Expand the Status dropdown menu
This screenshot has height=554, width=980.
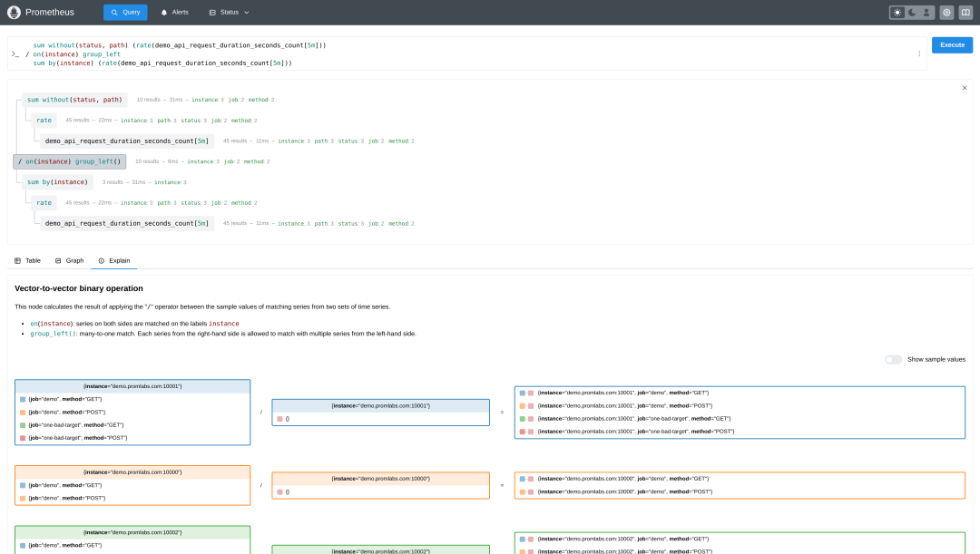click(x=229, y=13)
